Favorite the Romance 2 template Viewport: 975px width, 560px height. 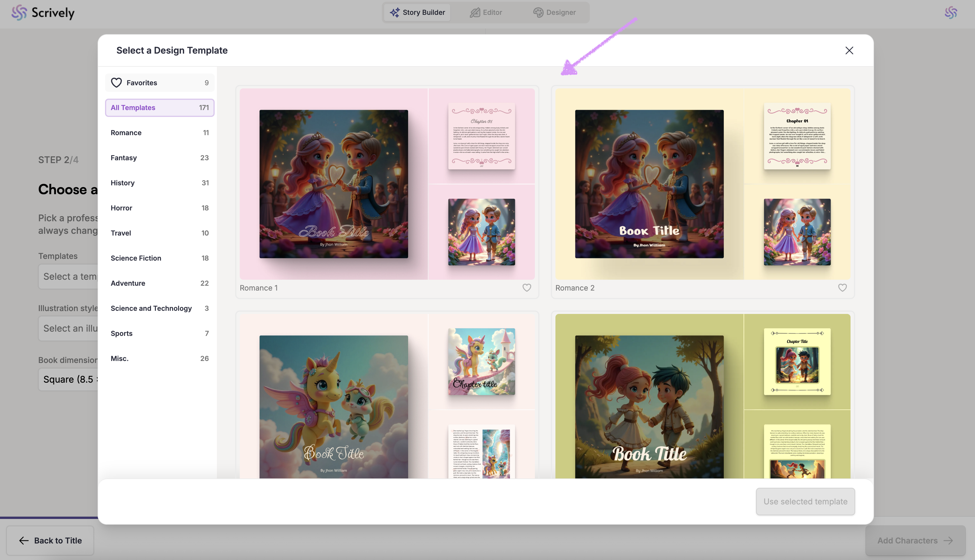click(x=842, y=288)
